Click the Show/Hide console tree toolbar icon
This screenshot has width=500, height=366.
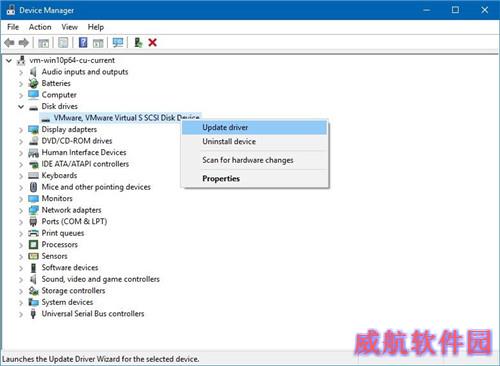pyautogui.click(x=44, y=43)
